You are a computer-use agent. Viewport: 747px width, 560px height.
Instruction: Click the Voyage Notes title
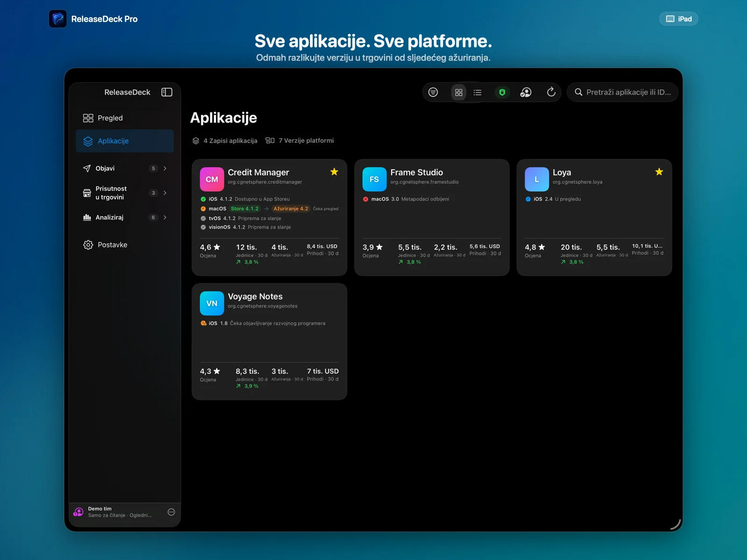tap(255, 296)
